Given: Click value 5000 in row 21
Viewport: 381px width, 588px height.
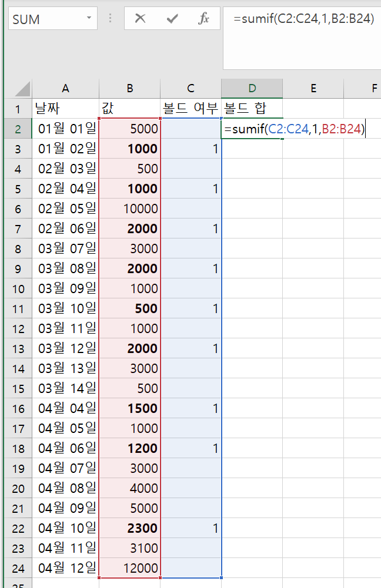Looking at the screenshot, I should tap(129, 509).
